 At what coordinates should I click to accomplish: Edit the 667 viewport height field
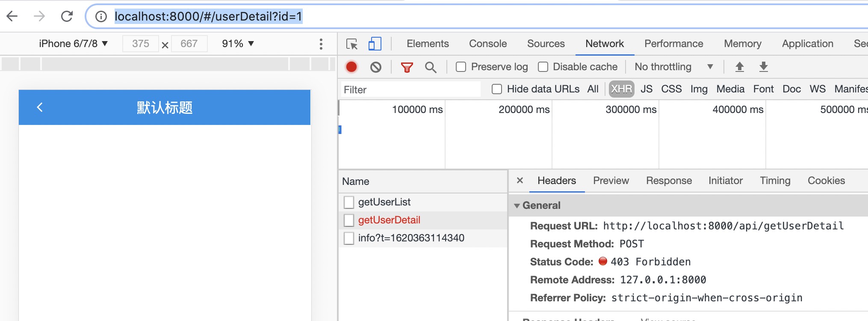189,44
